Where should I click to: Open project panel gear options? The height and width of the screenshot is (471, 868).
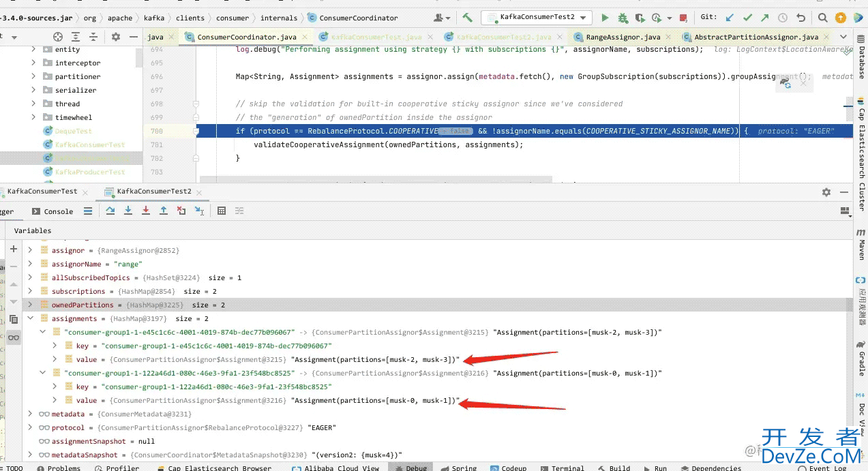pos(116,37)
